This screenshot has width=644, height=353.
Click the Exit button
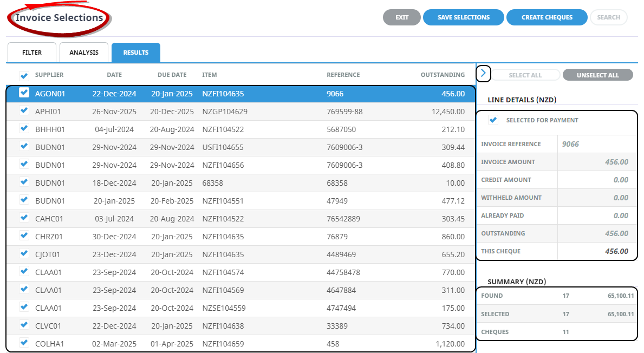point(401,17)
